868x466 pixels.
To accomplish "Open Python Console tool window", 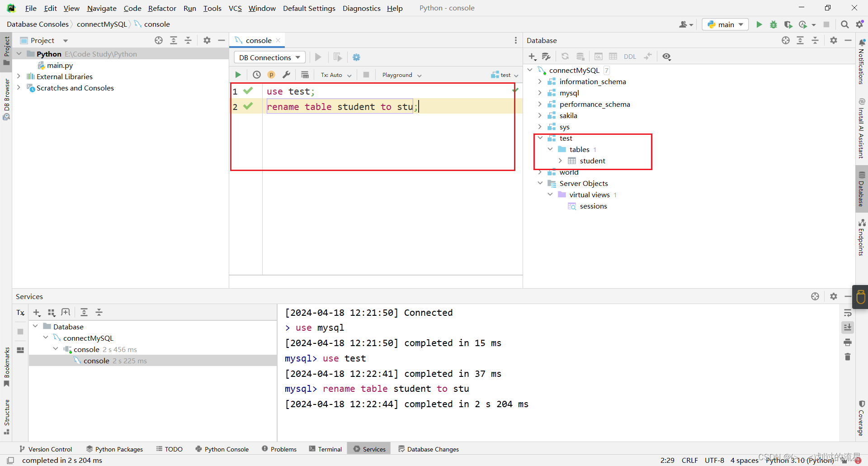I will pyautogui.click(x=222, y=449).
